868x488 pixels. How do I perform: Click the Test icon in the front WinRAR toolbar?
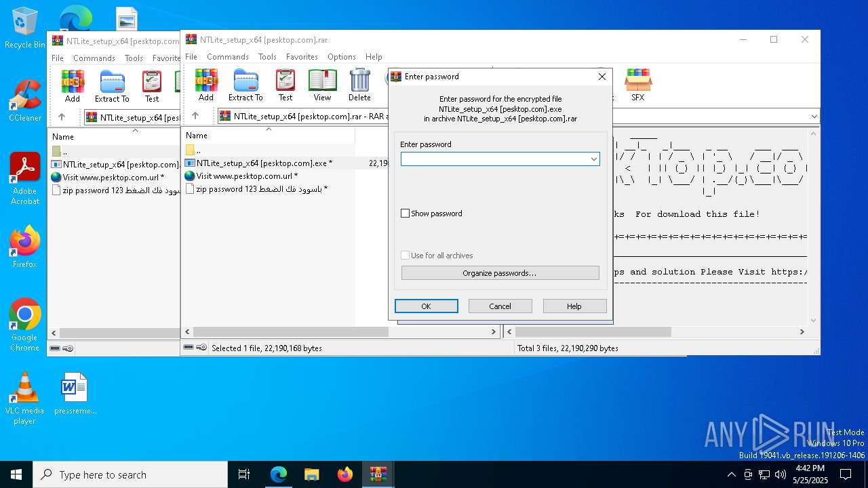click(285, 85)
